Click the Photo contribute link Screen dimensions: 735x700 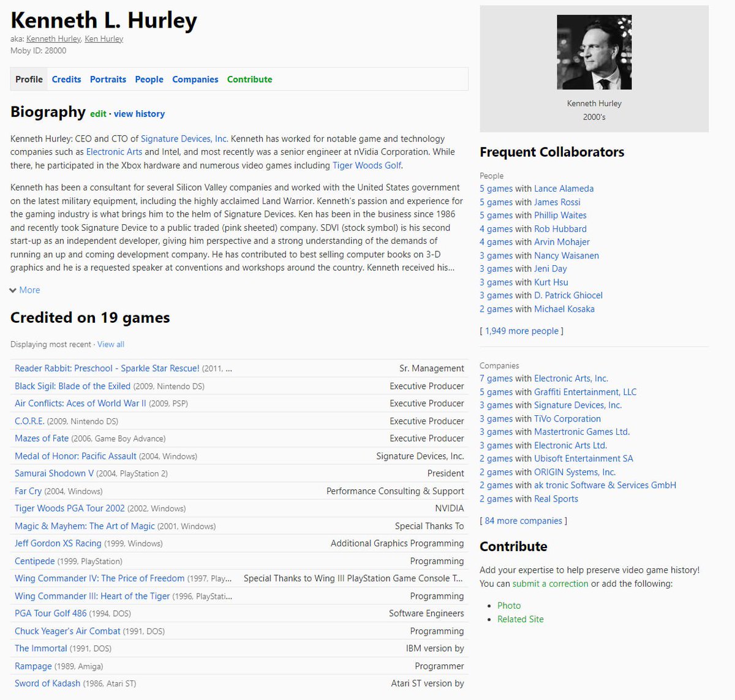[x=509, y=606]
